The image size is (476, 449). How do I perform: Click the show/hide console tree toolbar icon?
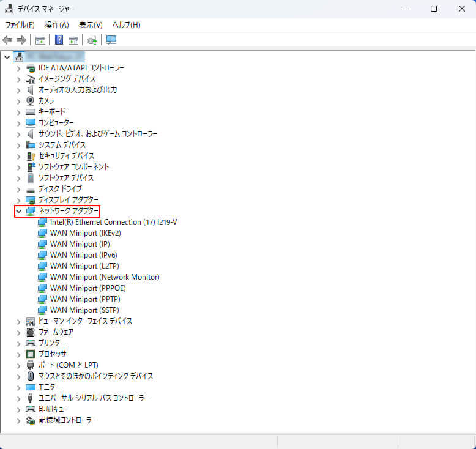40,40
